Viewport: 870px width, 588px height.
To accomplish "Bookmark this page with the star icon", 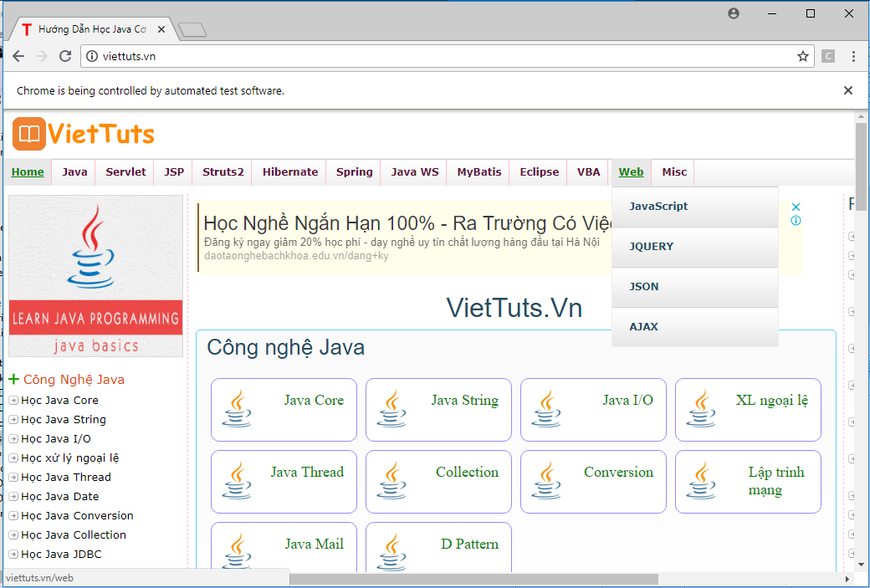I will point(802,56).
